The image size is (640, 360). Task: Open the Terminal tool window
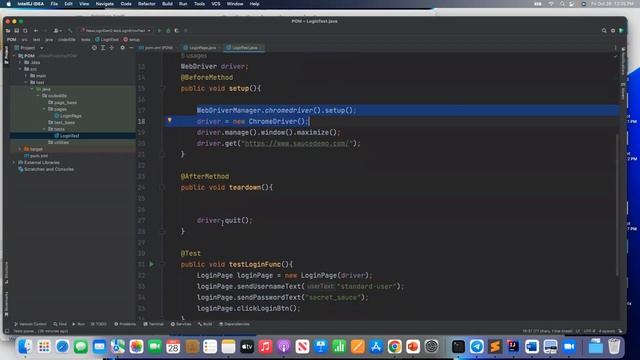click(x=153, y=324)
